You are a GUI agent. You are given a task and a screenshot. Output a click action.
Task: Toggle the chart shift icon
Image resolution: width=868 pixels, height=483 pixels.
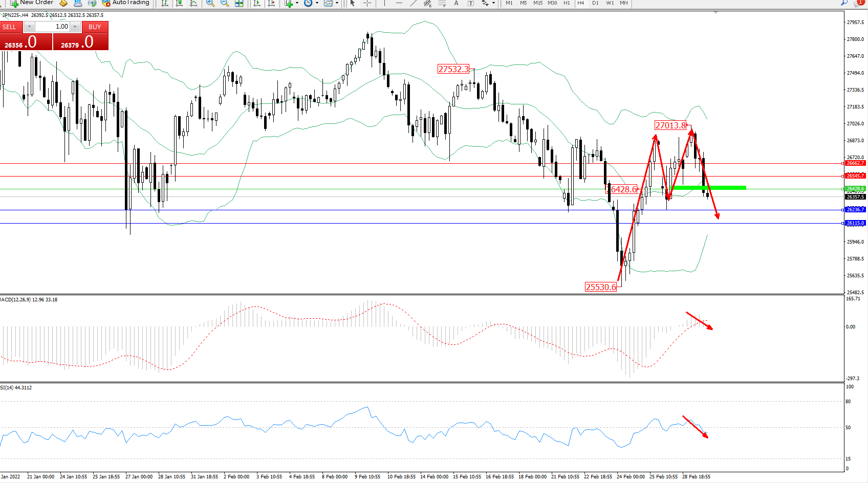(x=271, y=3)
